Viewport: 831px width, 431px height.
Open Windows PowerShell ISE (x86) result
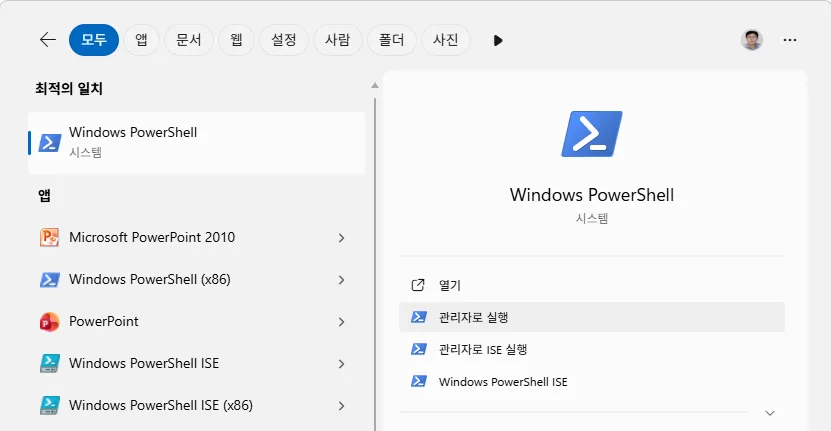click(x=197, y=405)
